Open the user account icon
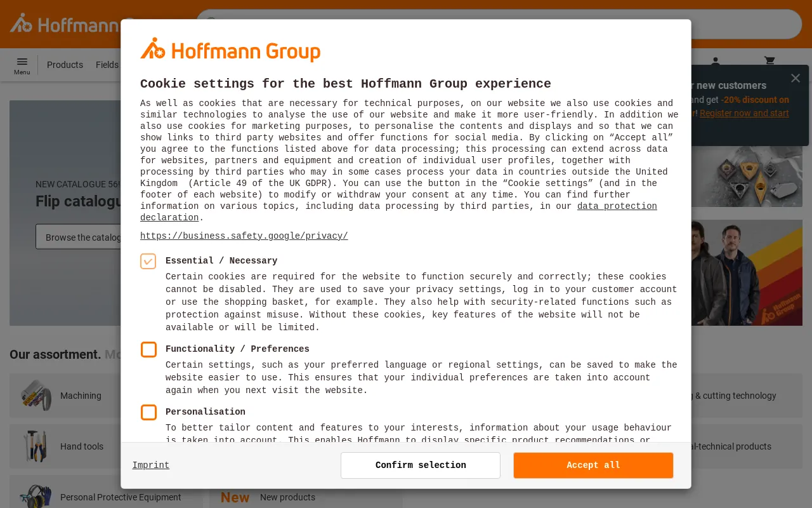 tap(716, 62)
